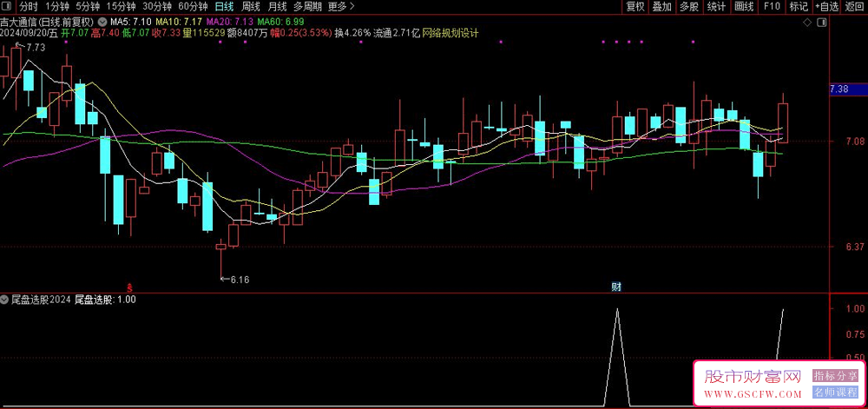The width and height of the screenshot is (868, 409).
Task: Switch to the 周线 weekly tab
Action: tap(250, 6)
